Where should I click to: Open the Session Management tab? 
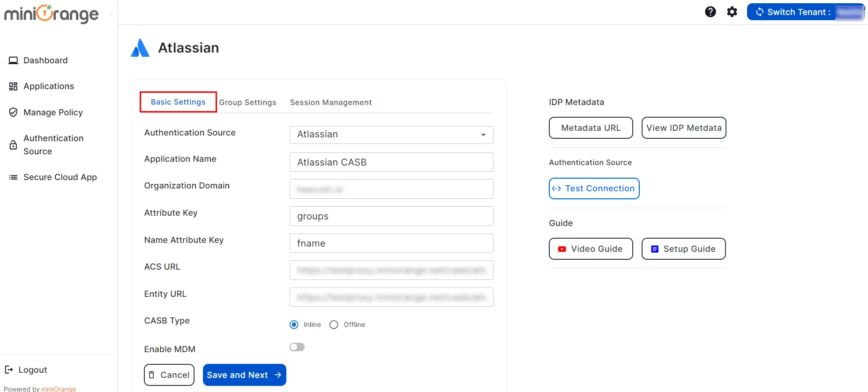pyautogui.click(x=331, y=102)
